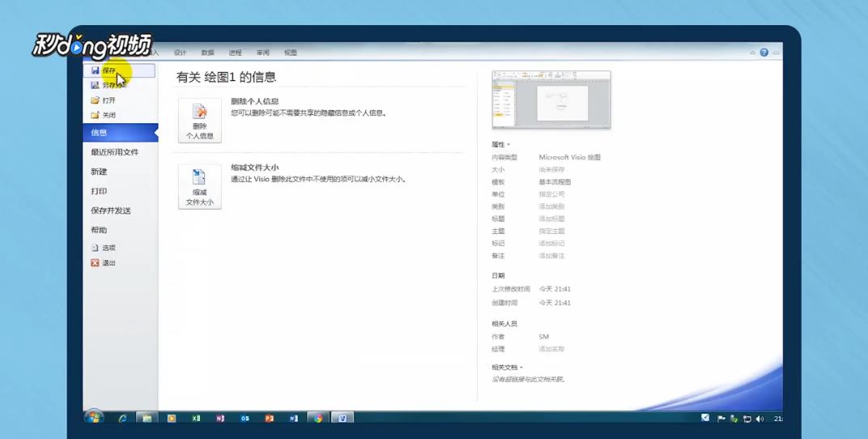Switch to the 数据 (Data) ribbon tab
This screenshot has width=868, height=439.
coord(207,53)
